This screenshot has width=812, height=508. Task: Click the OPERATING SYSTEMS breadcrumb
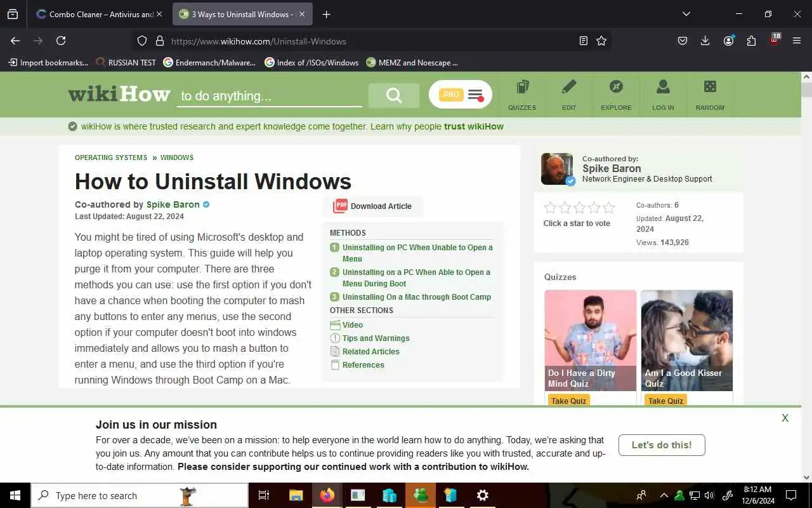coord(111,157)
